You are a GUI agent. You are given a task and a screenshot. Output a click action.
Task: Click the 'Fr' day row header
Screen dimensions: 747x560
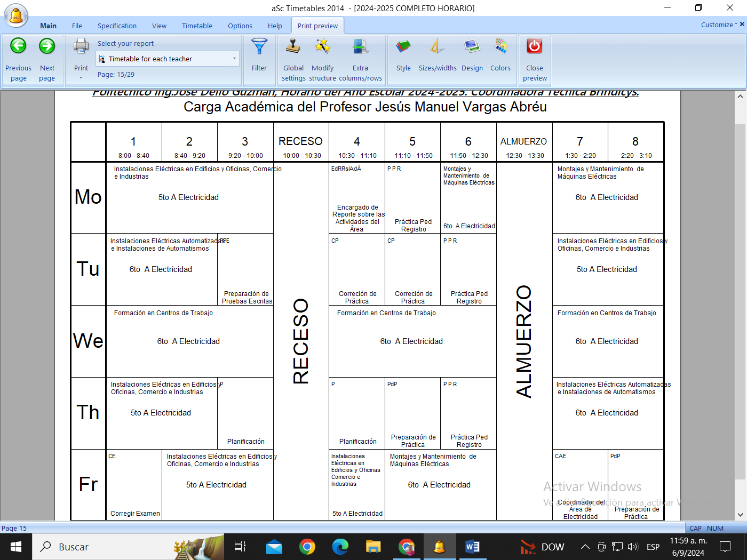pyautogui.click(x=88, y=484)
